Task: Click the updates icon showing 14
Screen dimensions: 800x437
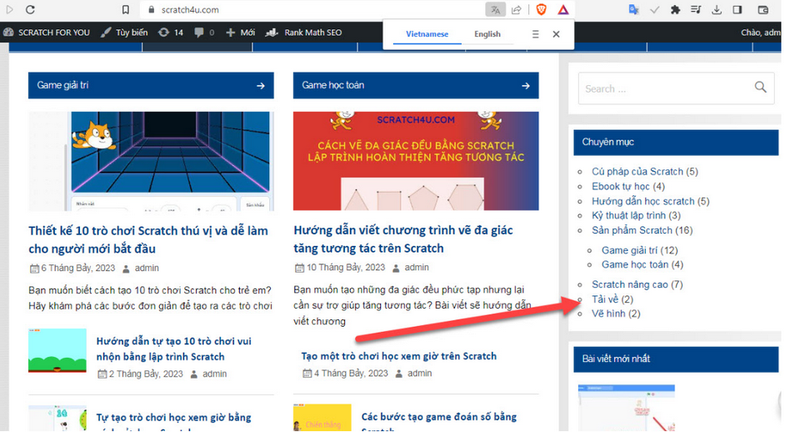Action: point(171,33)
